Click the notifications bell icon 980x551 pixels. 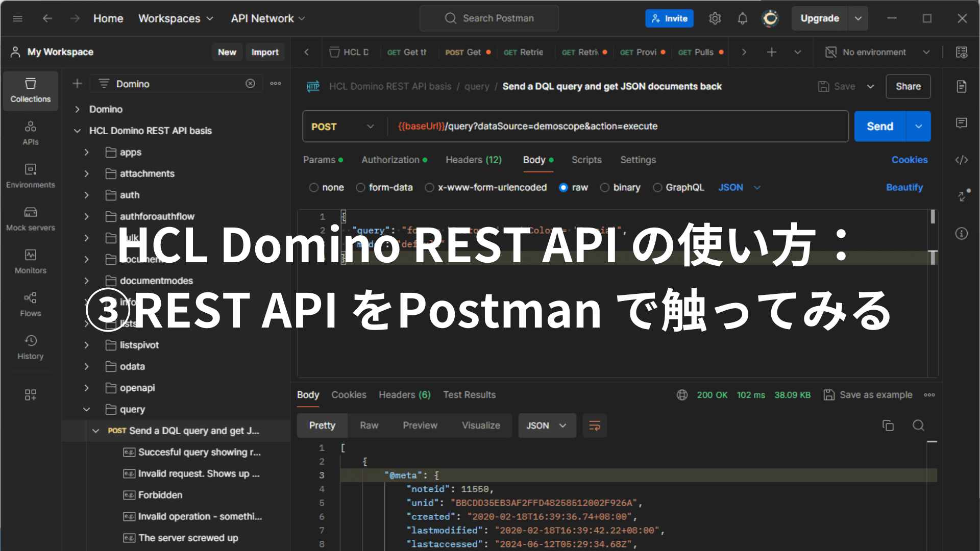coord(742,19)
